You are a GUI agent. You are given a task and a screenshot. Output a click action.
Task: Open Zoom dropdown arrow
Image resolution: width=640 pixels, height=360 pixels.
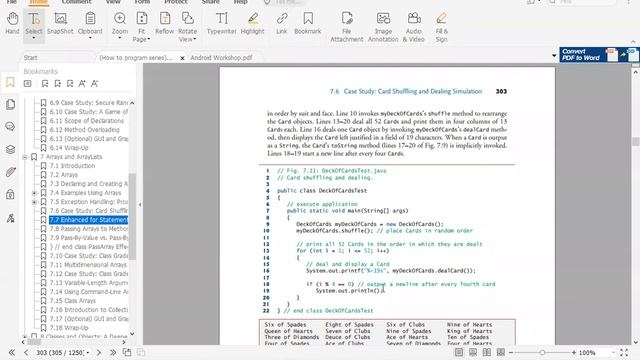(120, 38)
